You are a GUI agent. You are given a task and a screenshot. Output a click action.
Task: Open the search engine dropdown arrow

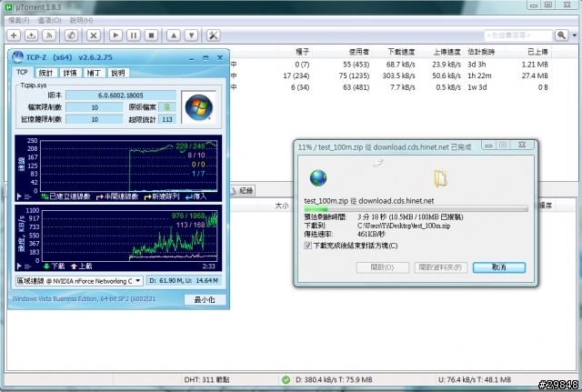tap(574, 35)
